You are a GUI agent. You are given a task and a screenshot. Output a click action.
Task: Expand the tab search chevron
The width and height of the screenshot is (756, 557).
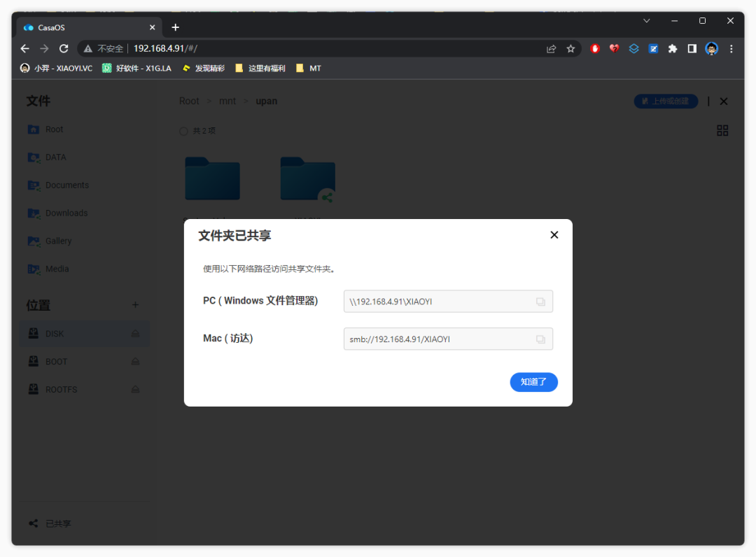[x=647, y=21]
